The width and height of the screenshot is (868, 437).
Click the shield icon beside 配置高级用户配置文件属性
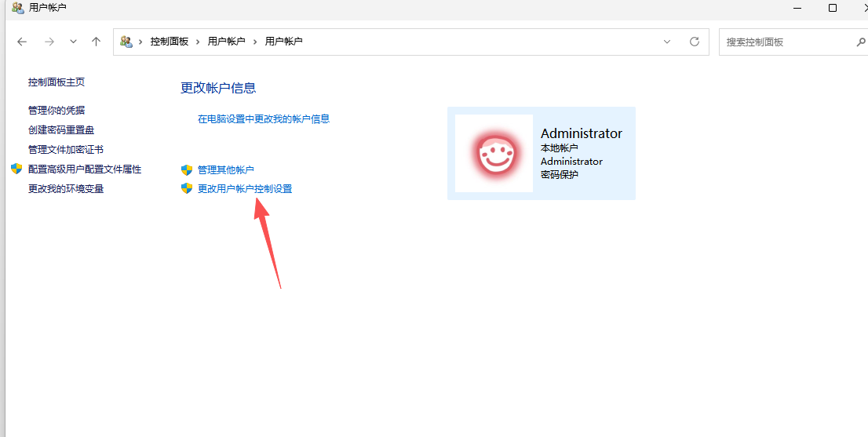[x=16, y=169]
